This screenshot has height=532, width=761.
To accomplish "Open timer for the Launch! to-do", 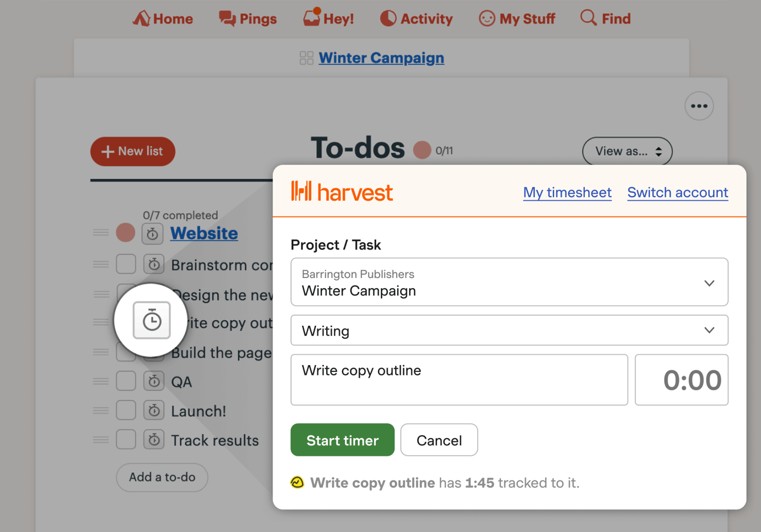I will point(153,410).
